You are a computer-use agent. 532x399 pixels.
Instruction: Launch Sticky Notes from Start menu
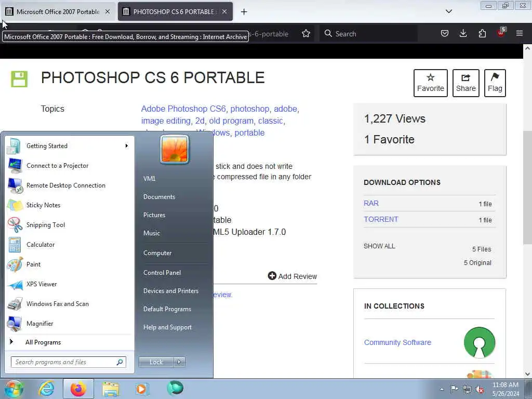coord(70,205)
